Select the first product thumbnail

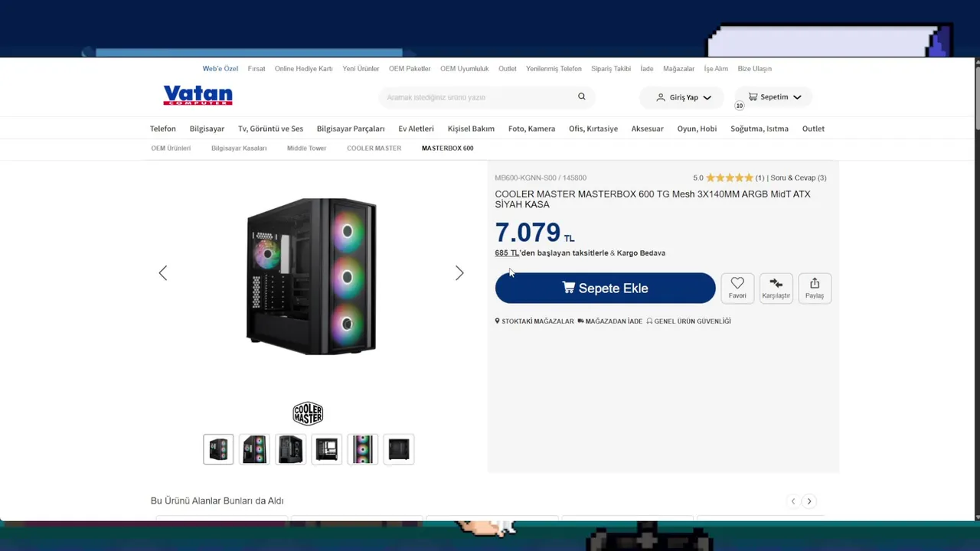coord(218,449)
